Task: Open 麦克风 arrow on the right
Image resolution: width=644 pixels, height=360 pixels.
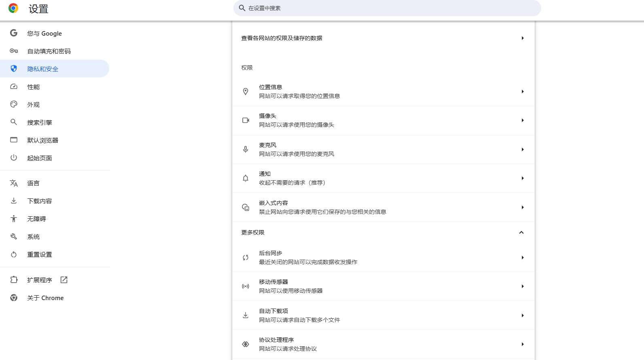Action: coord(523,149)
